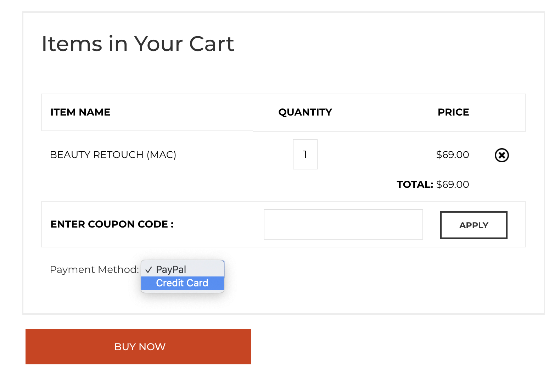Click '(MAC)' in the product name
560x392 pixels.
click(x=161, y=155)
